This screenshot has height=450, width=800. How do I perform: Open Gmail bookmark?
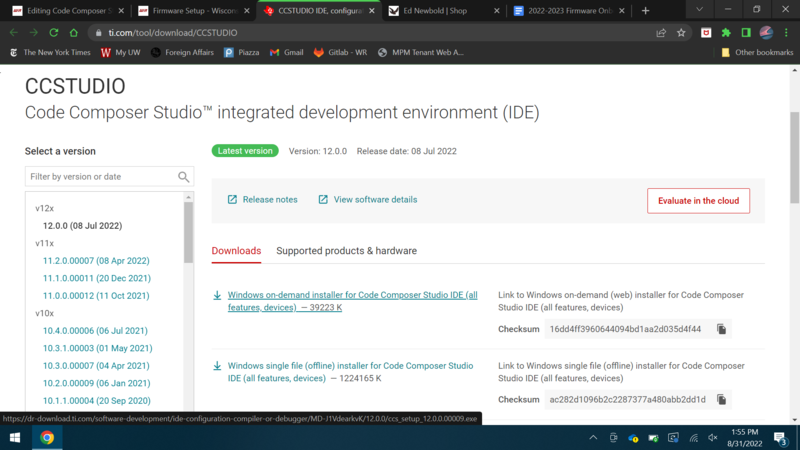click(x=286, y=52)
